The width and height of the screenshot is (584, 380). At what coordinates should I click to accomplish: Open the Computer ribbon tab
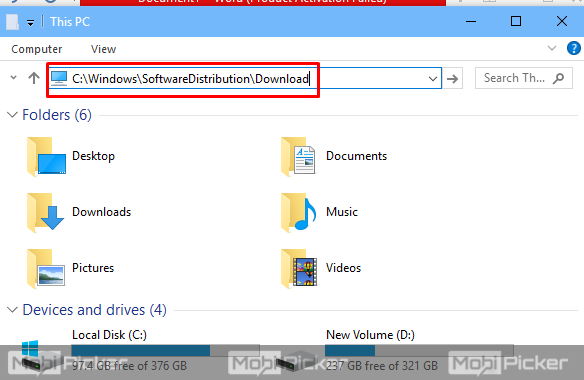pyautogui.click(x=36, y=49)
